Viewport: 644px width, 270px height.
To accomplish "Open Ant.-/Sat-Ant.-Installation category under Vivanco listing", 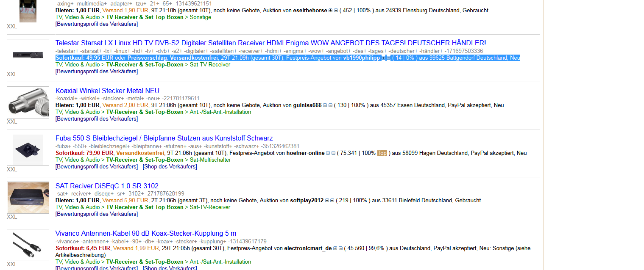I will click(220, 262).
